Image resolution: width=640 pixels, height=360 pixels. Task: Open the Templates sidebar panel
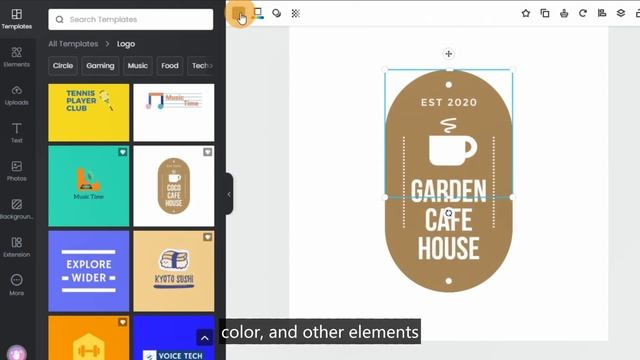[16, 19]
